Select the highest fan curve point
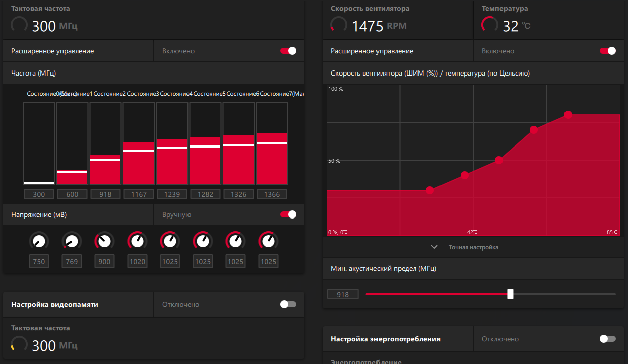 568,115
